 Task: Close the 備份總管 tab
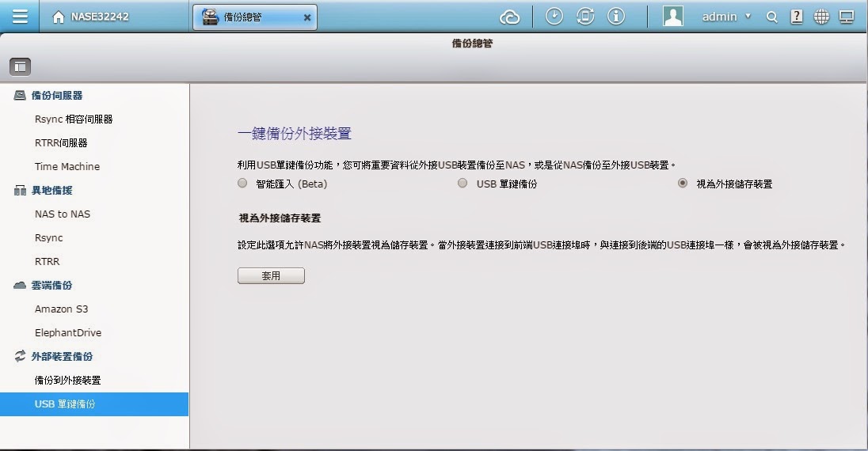307,17
